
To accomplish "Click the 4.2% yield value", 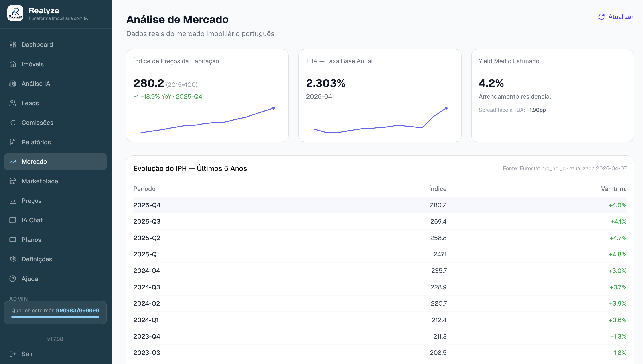I will 491,83.
